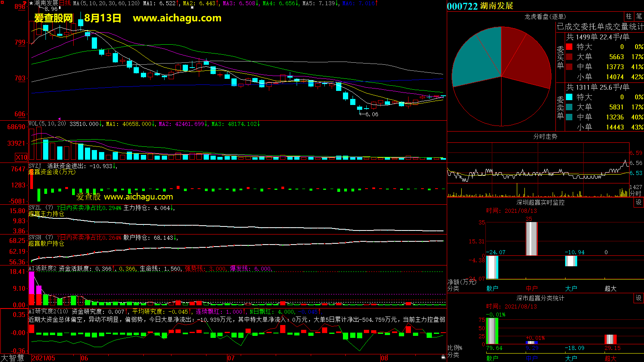Screen dimensions: 644x362
Task: Click the white asterisk marker near MA2
Action: coord(192,8)
